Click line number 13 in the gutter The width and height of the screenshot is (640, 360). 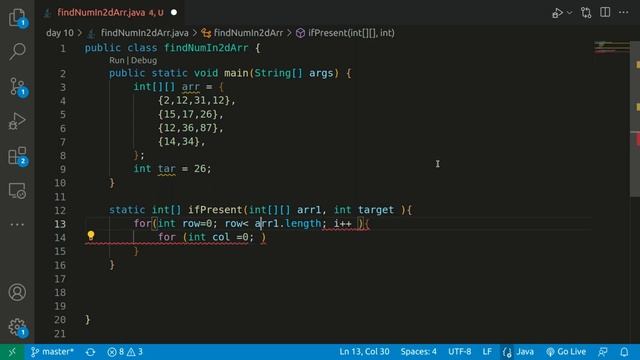pyautogui.click(x=60, y=224)
